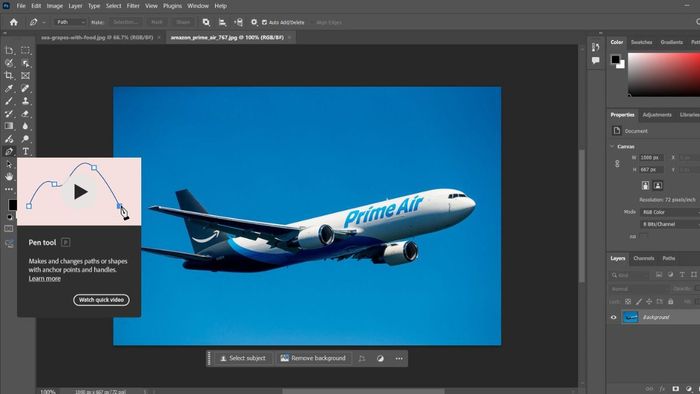The width and height of the screenshot is (700, 394).
Task: Toggle lock position icon
Action: click(x=649, y=302)
